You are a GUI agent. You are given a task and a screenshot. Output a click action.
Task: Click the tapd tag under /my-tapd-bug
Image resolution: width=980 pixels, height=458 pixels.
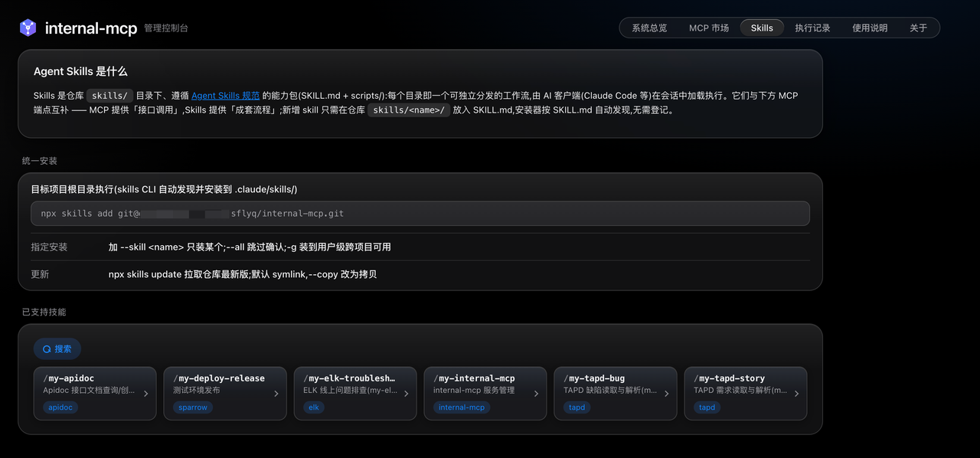[x=577, y=407]
